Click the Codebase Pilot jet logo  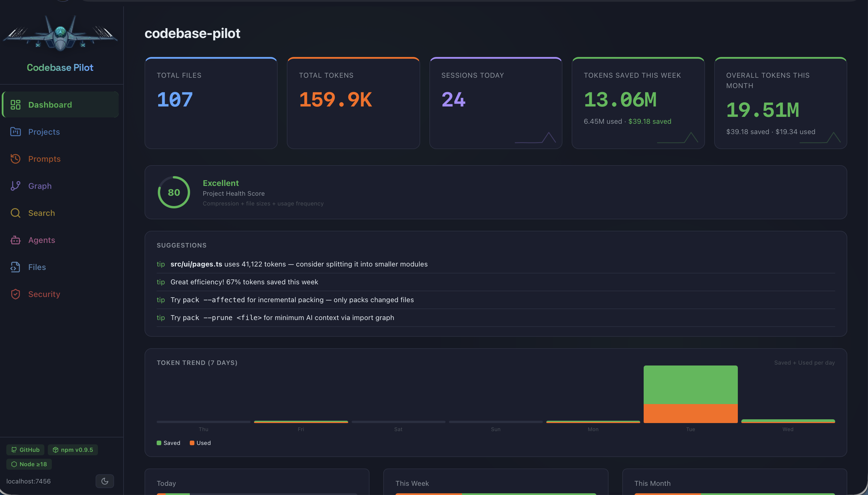[x=60, y=33]
